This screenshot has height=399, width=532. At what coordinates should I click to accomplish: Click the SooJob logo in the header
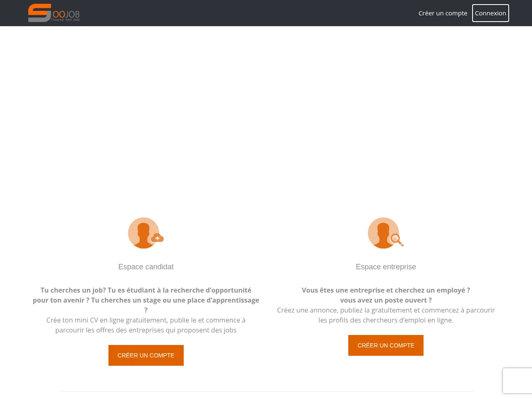[54, 13]
